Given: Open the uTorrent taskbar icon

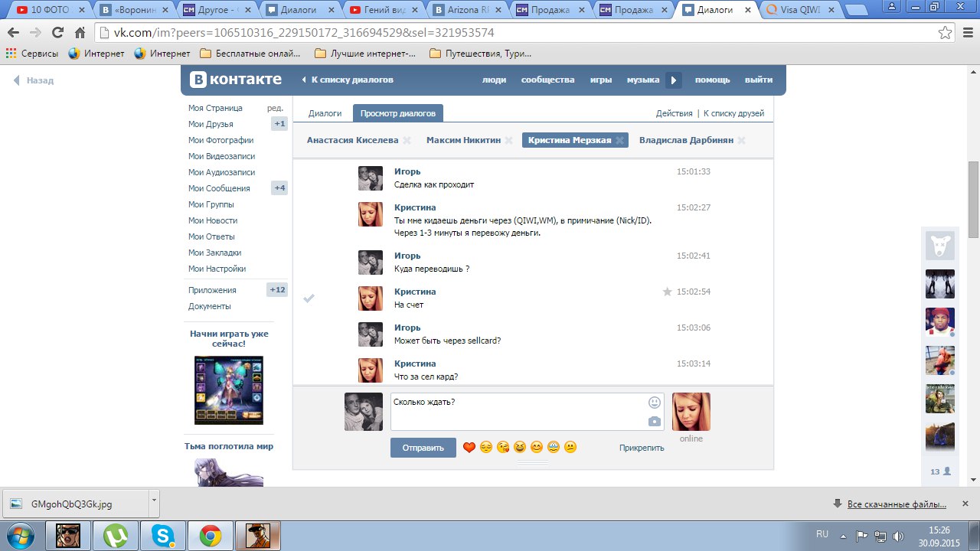Looking at the screenshot, I should click(116, 536).
